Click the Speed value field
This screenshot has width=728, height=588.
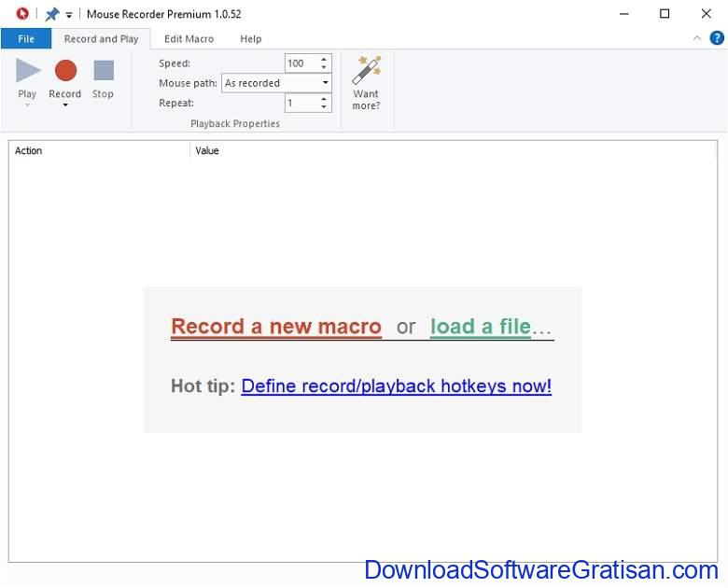click(x=301, y=63)
